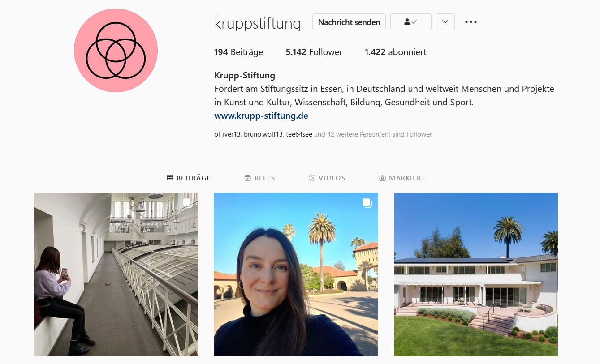The image size is (600, 364).
Task: Open the Videos tab
Action: [327, 178]
